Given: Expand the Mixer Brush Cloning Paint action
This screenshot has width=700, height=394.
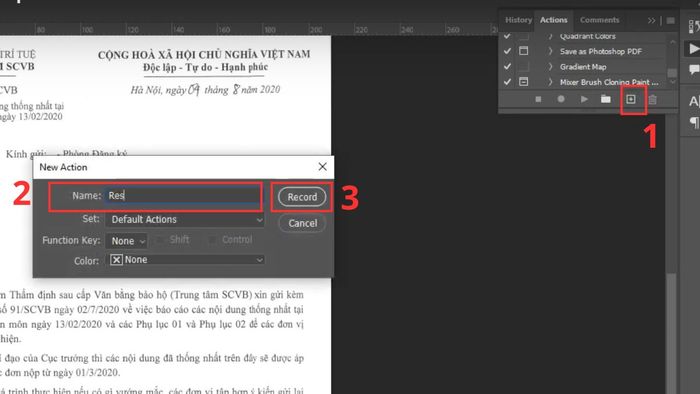Looking at the screenshot, I should (550, 82).
